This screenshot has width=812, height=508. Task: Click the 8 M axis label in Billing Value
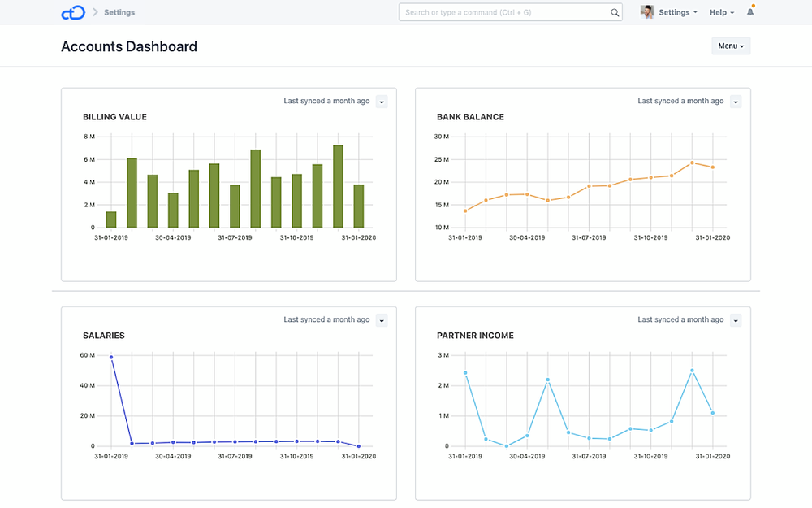click(89, 137)
